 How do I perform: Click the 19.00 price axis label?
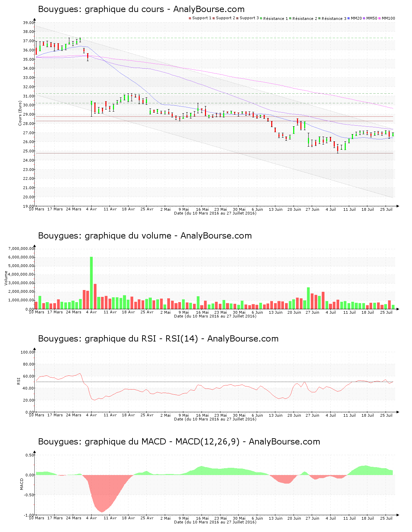28,206
